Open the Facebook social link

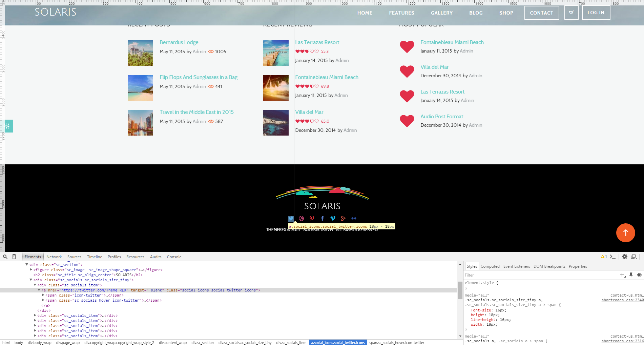point(322,219)
